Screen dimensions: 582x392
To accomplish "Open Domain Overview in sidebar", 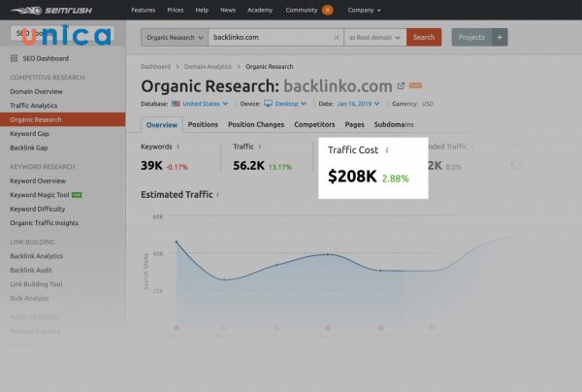I will coord(37,91).
